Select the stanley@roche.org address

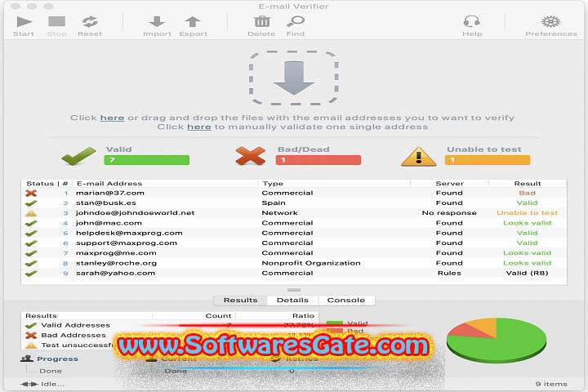pos(116,263)
